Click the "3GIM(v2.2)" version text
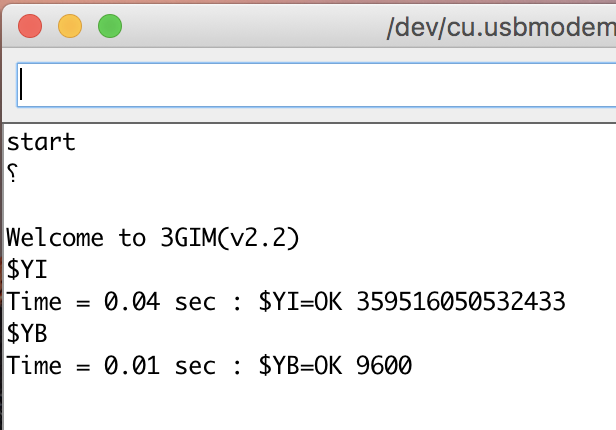616x430 pixels. (230, 238)
